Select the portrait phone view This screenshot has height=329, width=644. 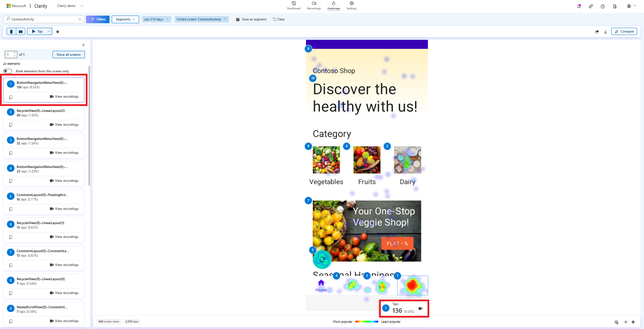[x=11, y=32]
